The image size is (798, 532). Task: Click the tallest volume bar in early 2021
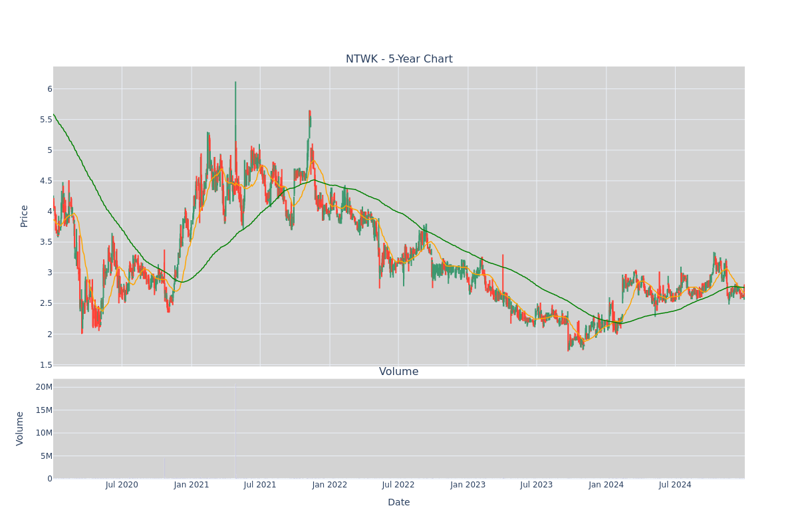point(235,431)
